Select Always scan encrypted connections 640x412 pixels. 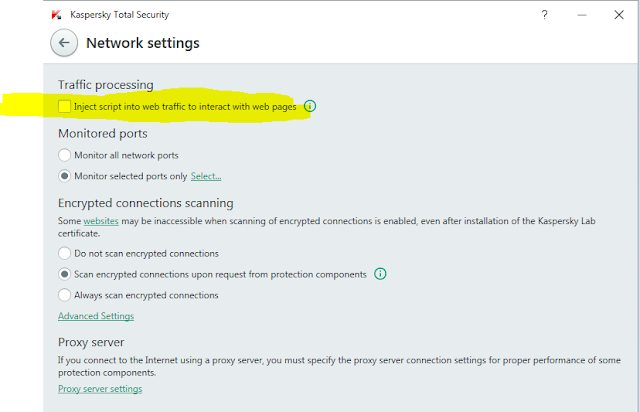pyautogui.click(x=65, y=295)
